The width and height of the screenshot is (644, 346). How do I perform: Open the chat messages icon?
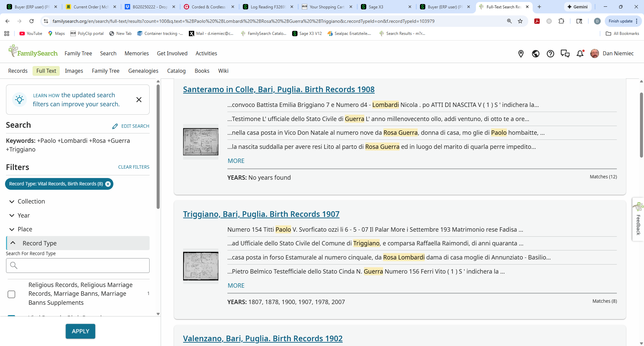[565, 54]
